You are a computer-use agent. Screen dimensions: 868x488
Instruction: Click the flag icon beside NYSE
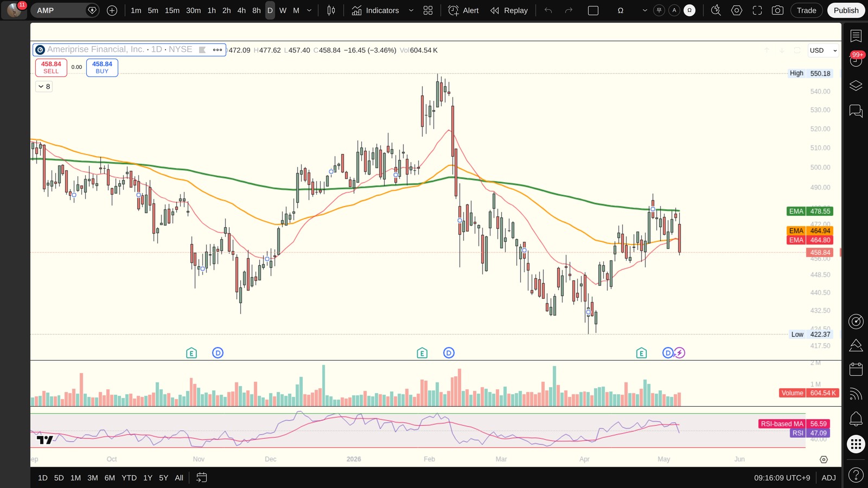(x=202, y=50)
